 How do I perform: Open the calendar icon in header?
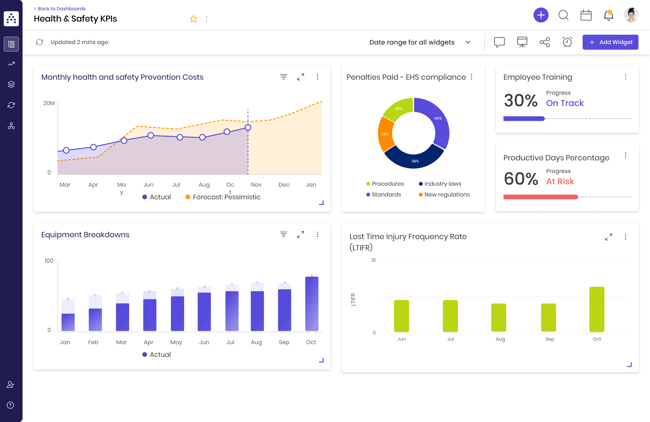click(586, 15)
